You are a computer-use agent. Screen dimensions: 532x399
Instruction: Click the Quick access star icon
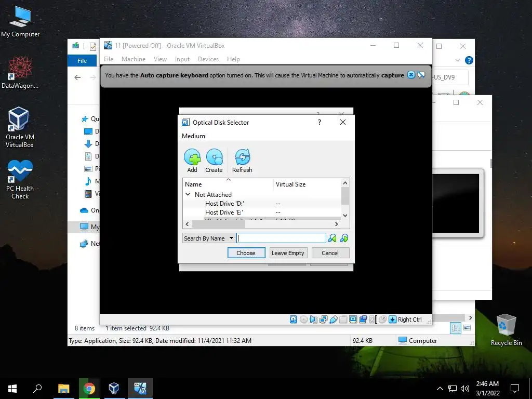coord(85,119)
